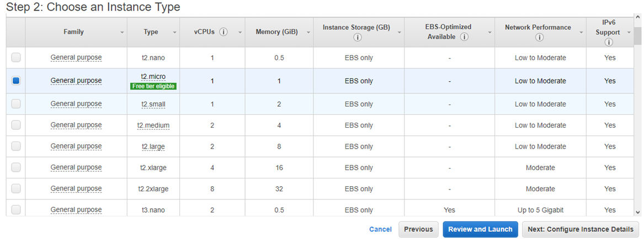This screenshot has width=644, height=242.
Task: Click General purpose link in t2.2xlarge row
Action: pyautogui.click(x=76, y=188)
